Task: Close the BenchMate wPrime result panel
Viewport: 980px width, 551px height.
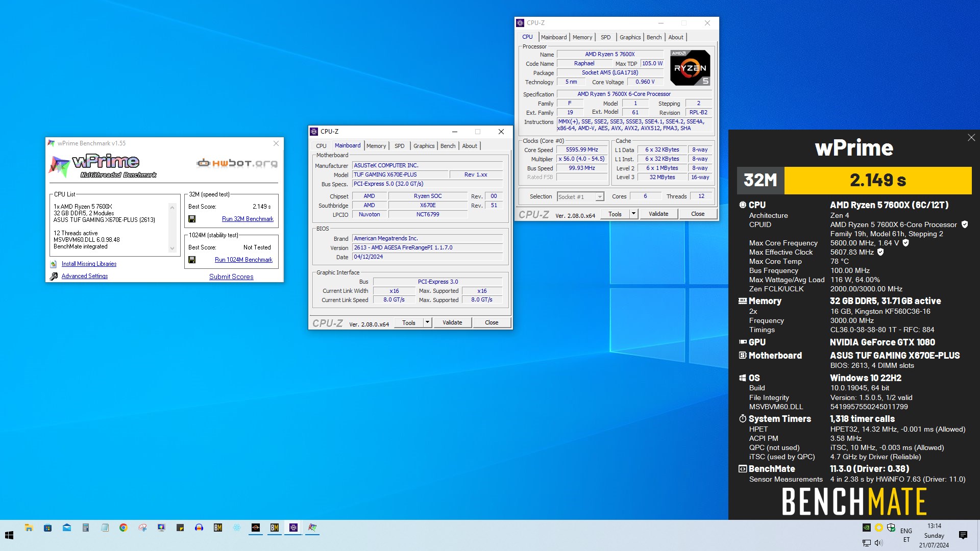Action: click(971, 138)
